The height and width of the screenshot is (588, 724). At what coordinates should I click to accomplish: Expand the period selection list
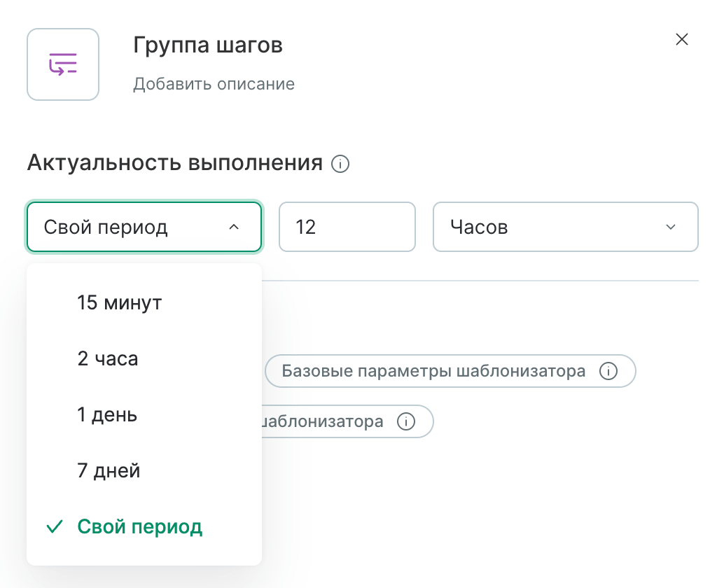pos(144,227)
